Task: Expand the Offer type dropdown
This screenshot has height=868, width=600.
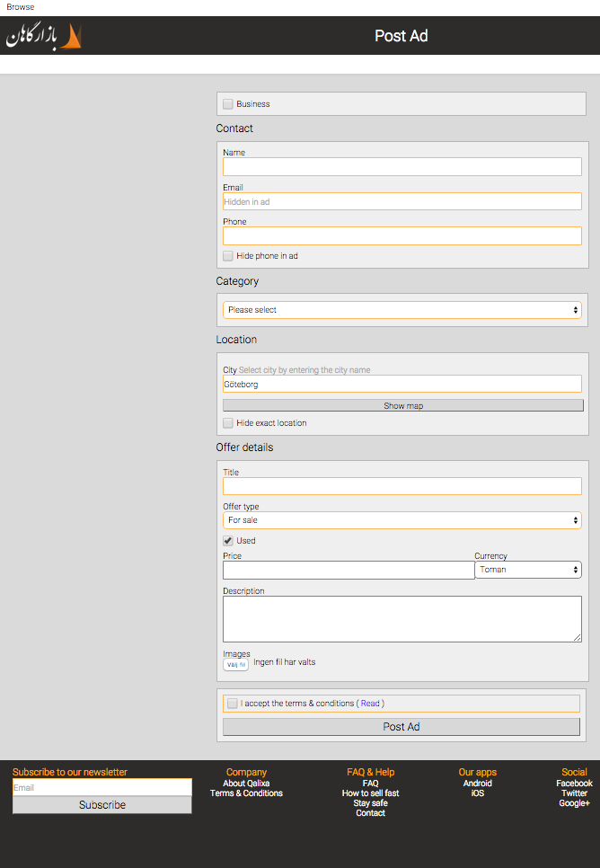Action: tap(401, 520)
